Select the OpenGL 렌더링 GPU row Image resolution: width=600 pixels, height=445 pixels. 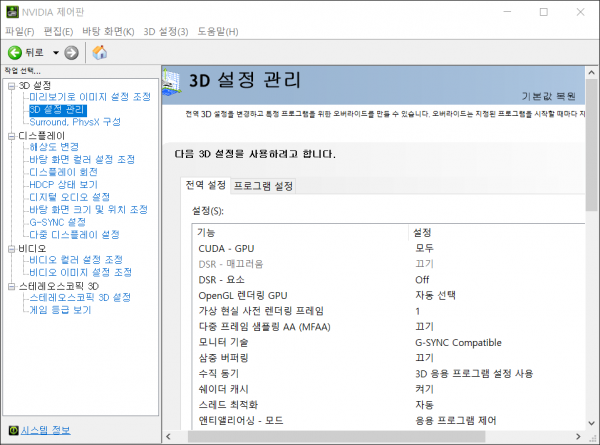(388, 296)
